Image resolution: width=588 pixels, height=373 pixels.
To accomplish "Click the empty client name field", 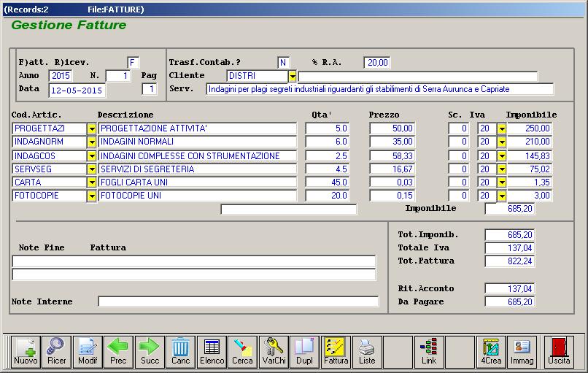I will [x=418, y=77].
